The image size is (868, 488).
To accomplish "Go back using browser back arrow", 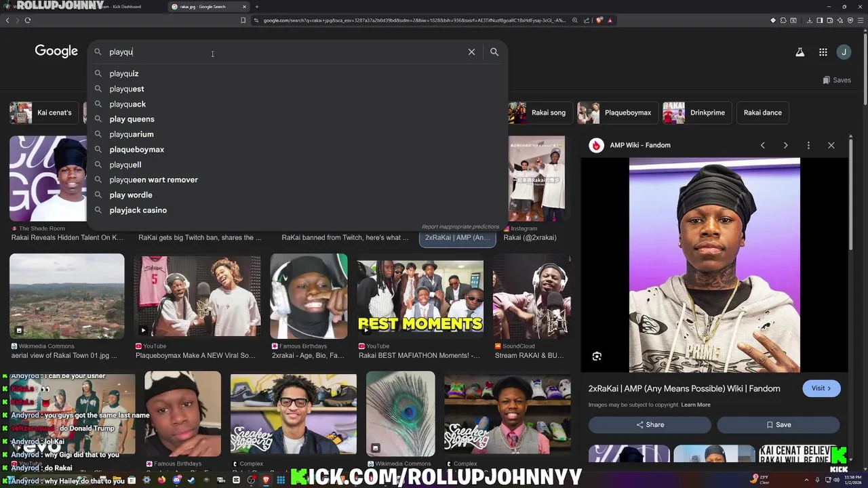I will pyautogui.click(x=7, y=20).
